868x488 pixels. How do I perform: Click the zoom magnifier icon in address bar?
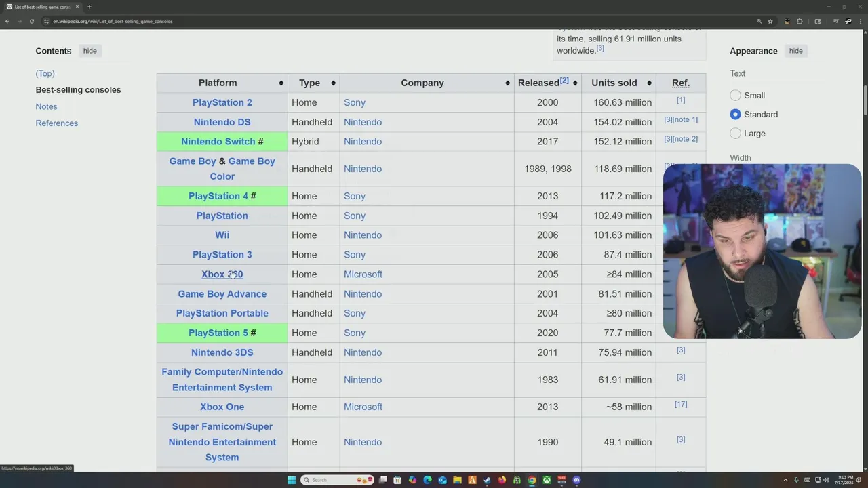point(759,21)
